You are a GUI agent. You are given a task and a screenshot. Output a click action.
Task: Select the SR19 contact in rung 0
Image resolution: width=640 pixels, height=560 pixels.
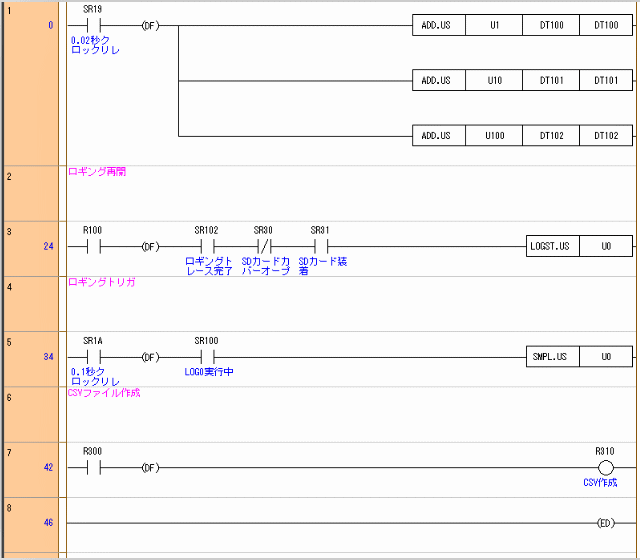tap(92, 25)
